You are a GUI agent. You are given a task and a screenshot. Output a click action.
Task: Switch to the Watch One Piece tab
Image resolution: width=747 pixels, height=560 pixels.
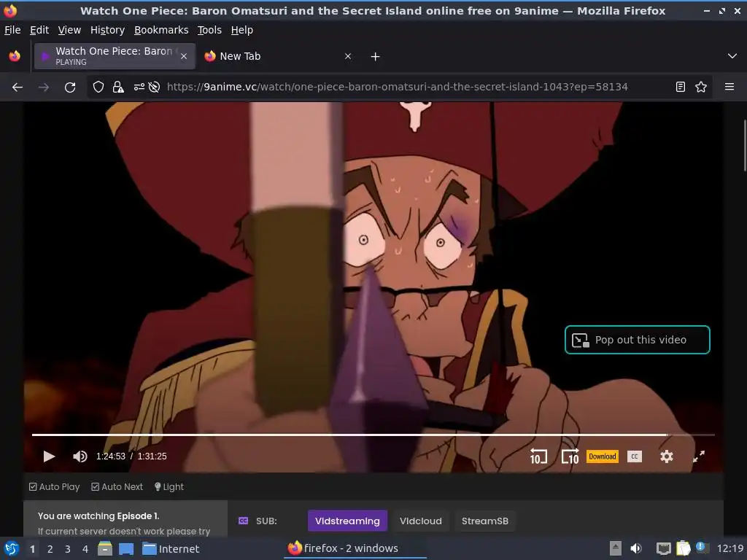coord(115,56)
